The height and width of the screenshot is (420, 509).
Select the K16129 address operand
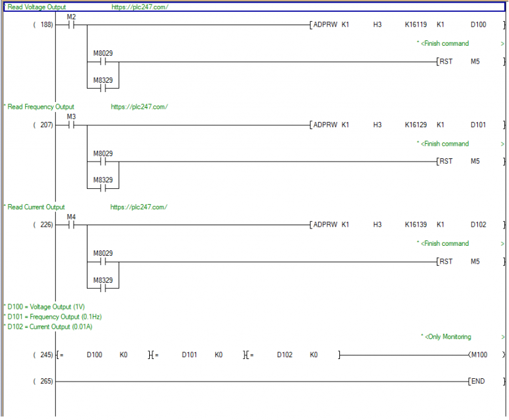416,125
